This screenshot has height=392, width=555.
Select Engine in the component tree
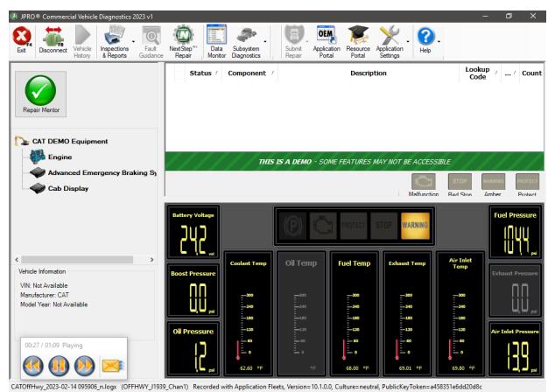(x=52, y=157)
